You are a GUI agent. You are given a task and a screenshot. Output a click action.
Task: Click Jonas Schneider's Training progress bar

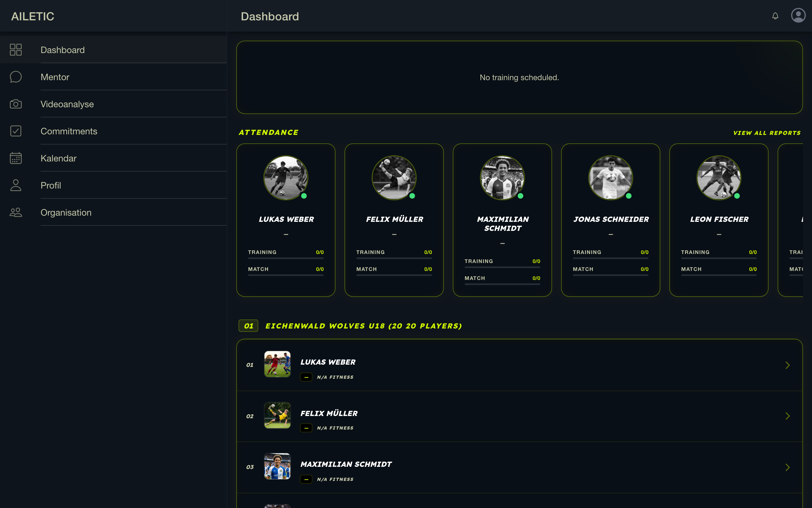pyautogui.click(x=611, y=258)
